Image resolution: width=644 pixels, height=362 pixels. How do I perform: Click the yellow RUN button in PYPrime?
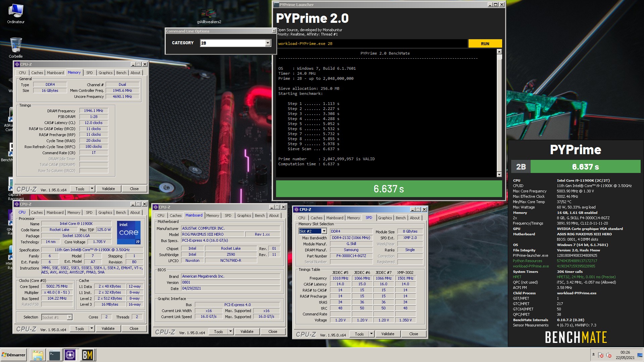click(x=485, y=44)
